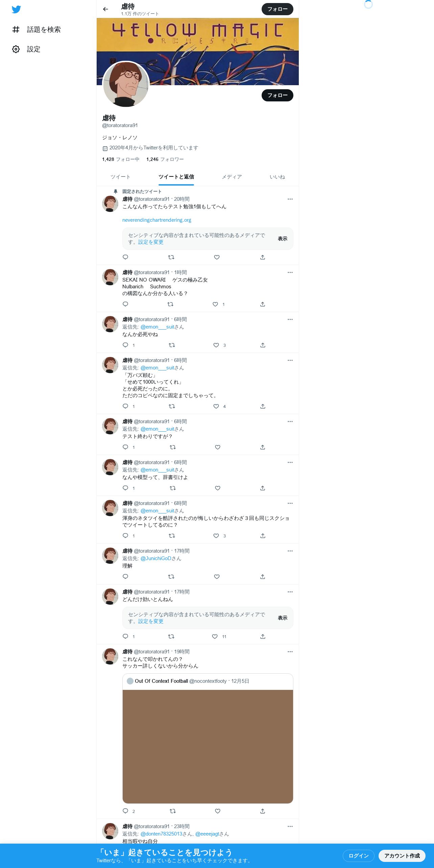Open more options on the pinned tweet
This screenshot has height=868, width=434.
click(290, 199)
